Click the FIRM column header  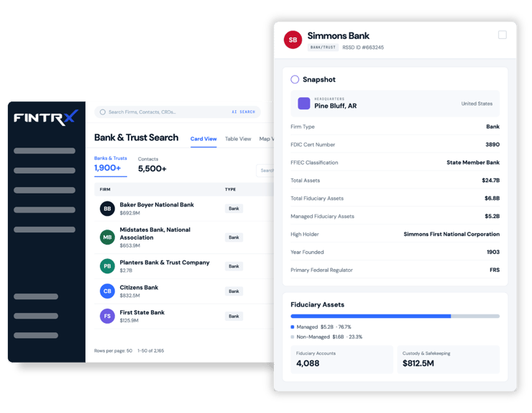click(105, 189)
